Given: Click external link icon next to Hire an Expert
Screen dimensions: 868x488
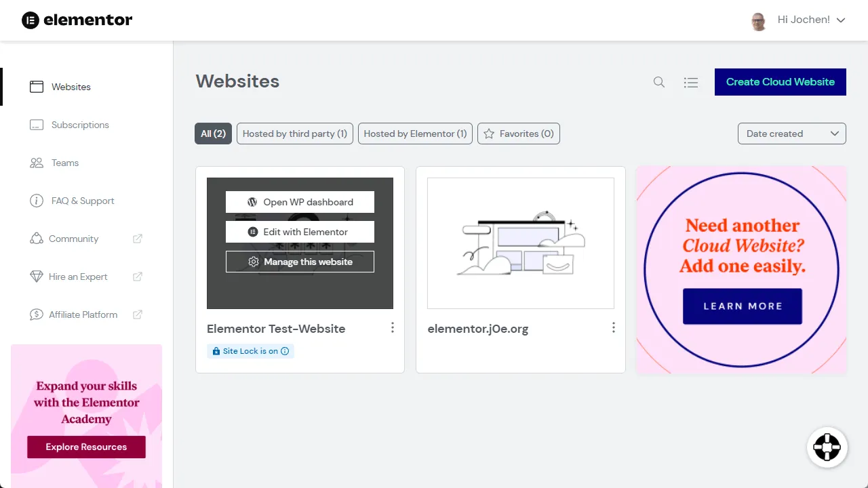Looking at the screenshot, I should [138, 277].
